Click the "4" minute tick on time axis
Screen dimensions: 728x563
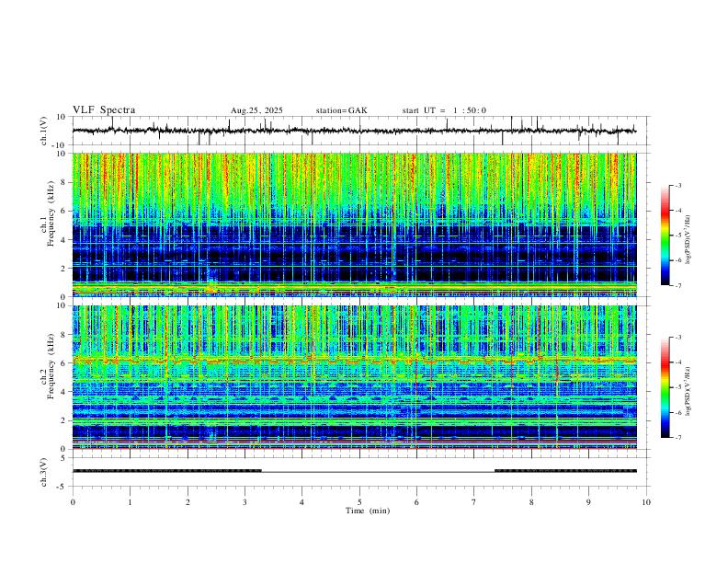coord(302,502)
